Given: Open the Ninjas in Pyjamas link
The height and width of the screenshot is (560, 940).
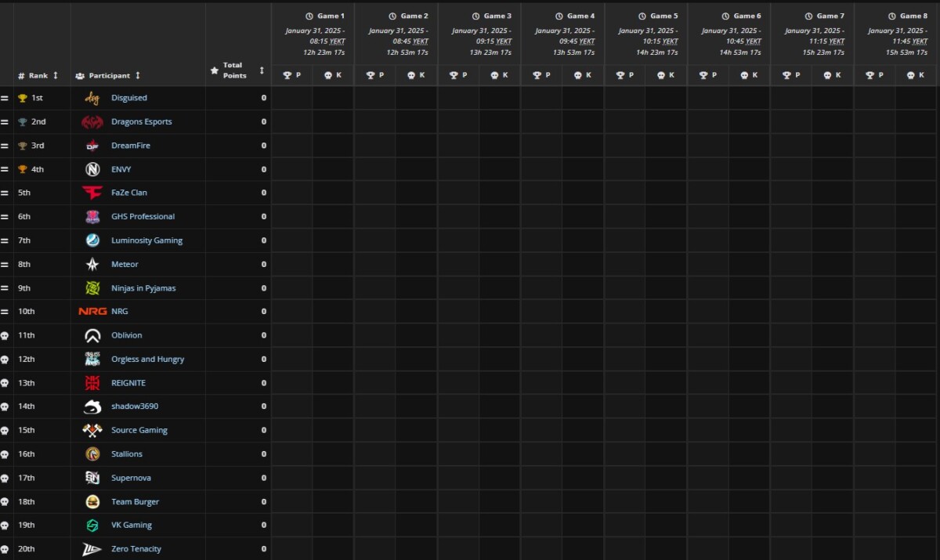Looking at the screenshot, I should [143, 288].
